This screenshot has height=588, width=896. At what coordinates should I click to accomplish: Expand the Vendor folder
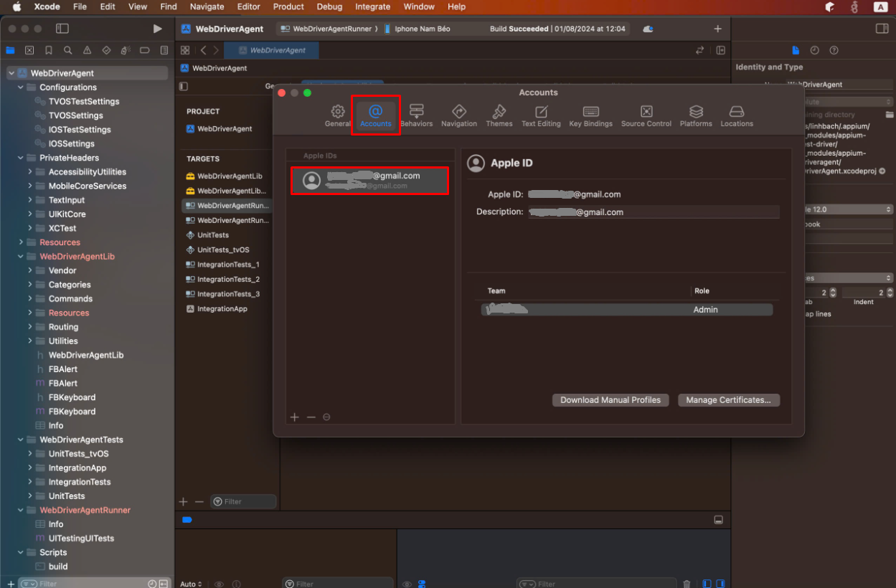30,270
